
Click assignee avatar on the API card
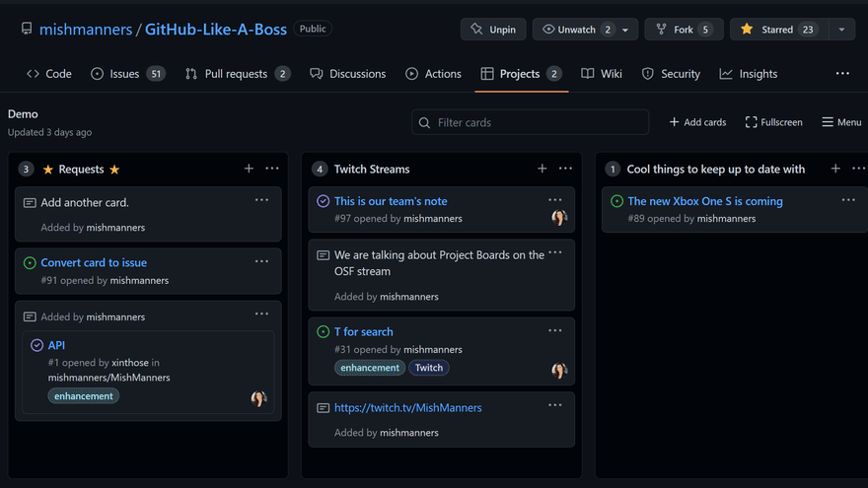coord(258,398)
